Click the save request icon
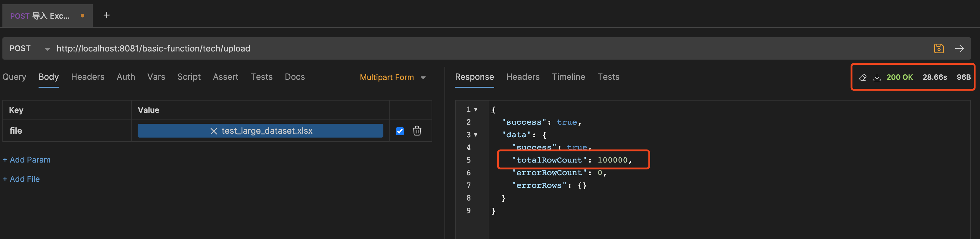This screenshot has width=980, height=239. (938, 48)
